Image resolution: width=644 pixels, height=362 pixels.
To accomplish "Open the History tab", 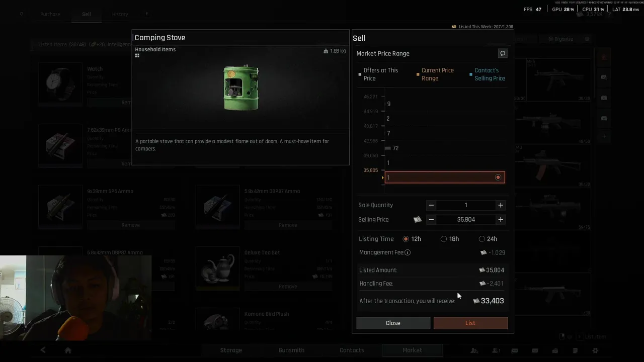I will point(120,14).
